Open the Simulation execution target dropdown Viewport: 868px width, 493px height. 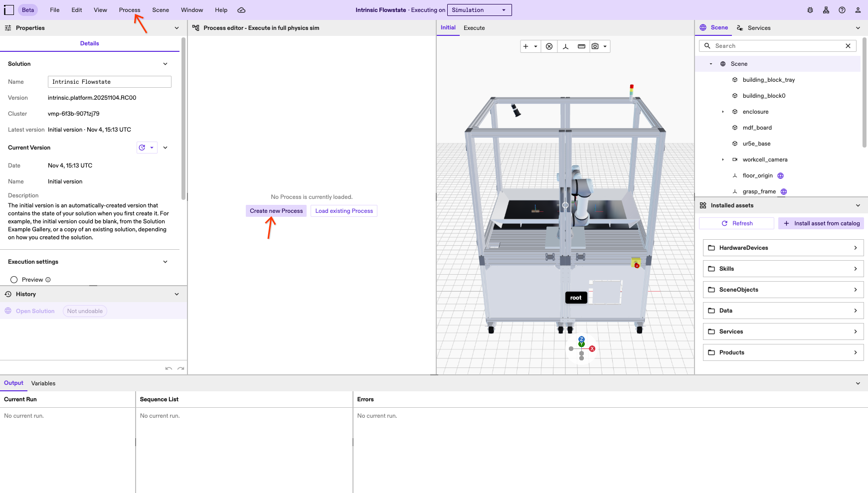click(479, 9)
